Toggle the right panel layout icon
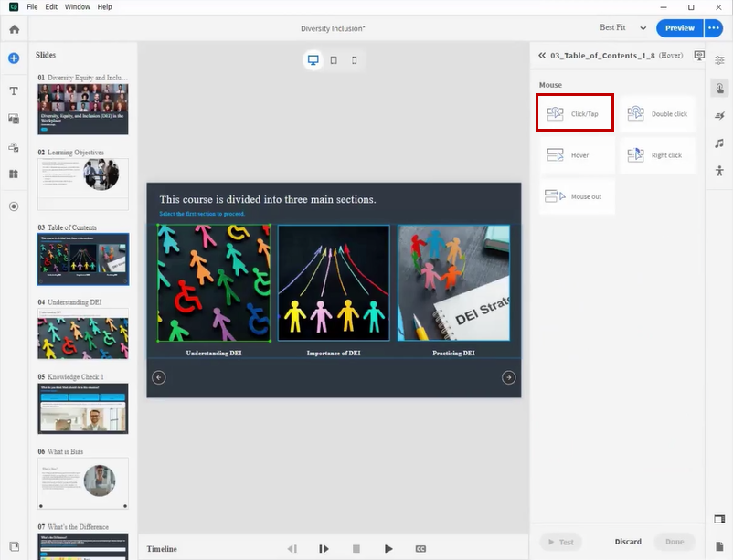This screenshot has width=733, height=560. 719,519
